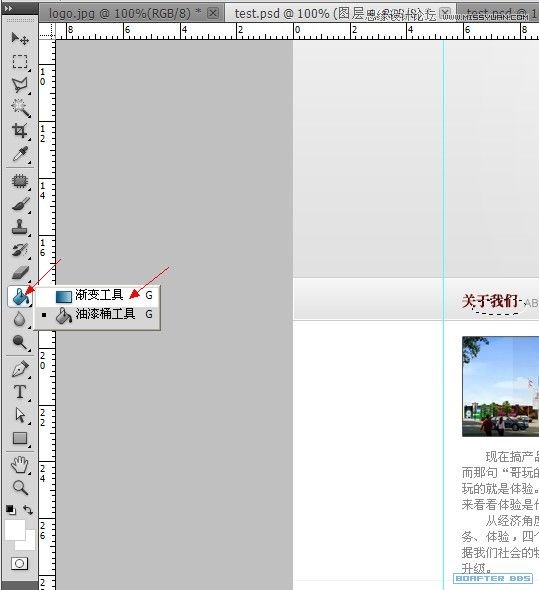Swap foreground and background colors
Screen dimensions: 539x590
point(28,510)
